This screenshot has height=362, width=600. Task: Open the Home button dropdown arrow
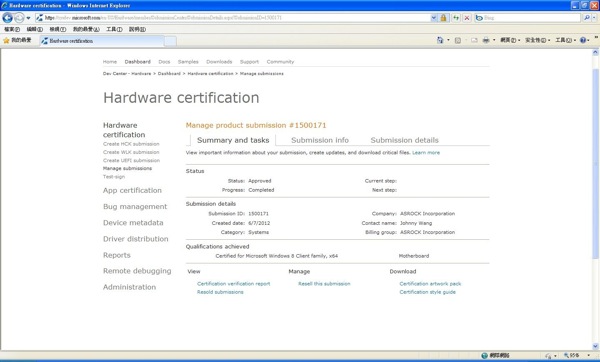[x=448, y=40]
